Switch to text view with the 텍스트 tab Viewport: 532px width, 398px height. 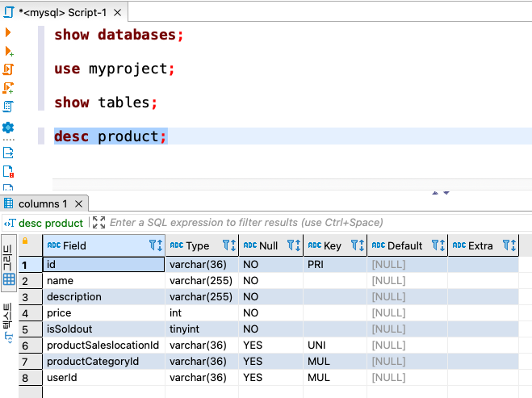[8, 323]
